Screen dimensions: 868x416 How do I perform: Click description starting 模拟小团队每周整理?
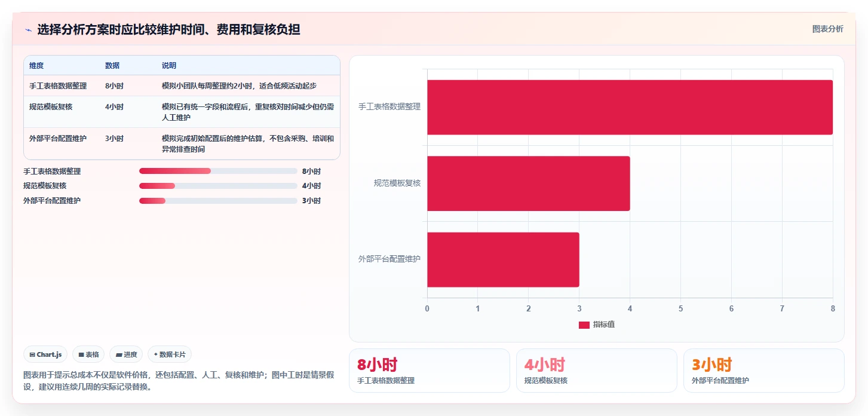click(x=239, y=86)
